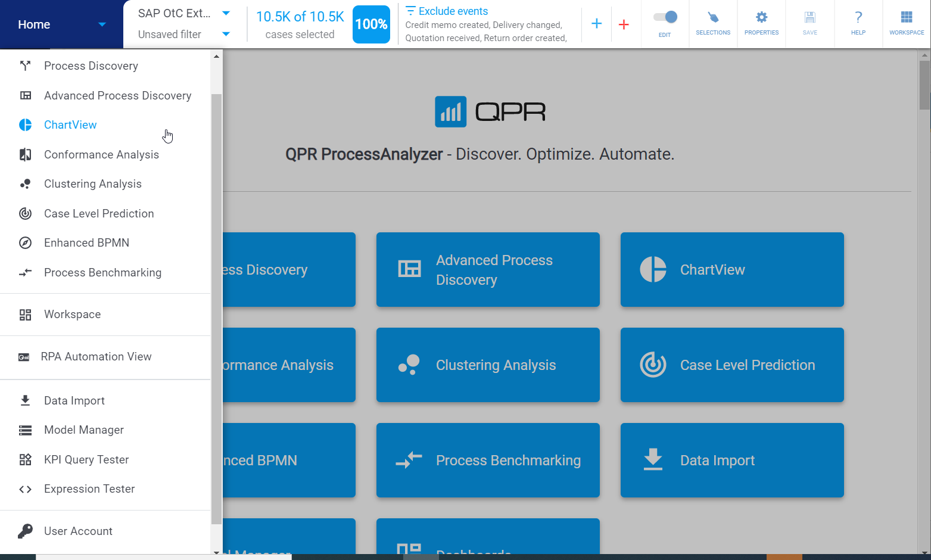Screen dimensions: 931x560
Task: Click the Model Manager list icon
Action: click(25, 430)
